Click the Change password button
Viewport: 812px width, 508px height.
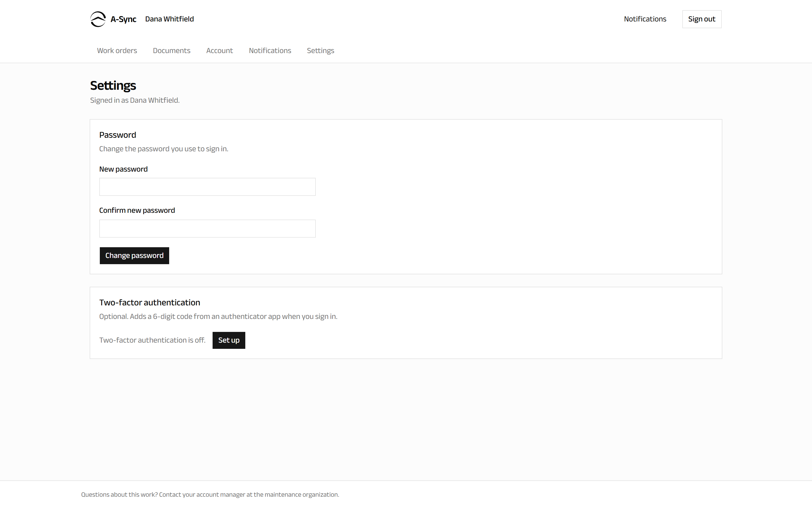pyautogui.click(x=134, y=256)
